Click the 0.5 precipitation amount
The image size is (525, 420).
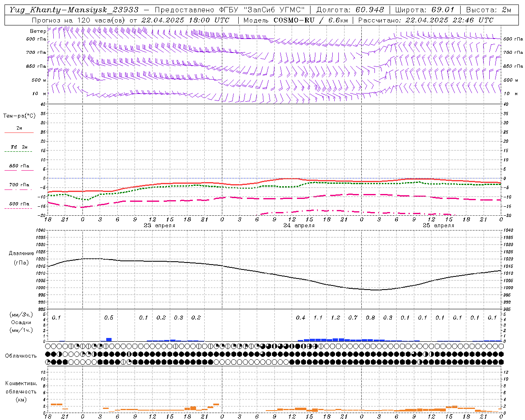coord(109,318)
